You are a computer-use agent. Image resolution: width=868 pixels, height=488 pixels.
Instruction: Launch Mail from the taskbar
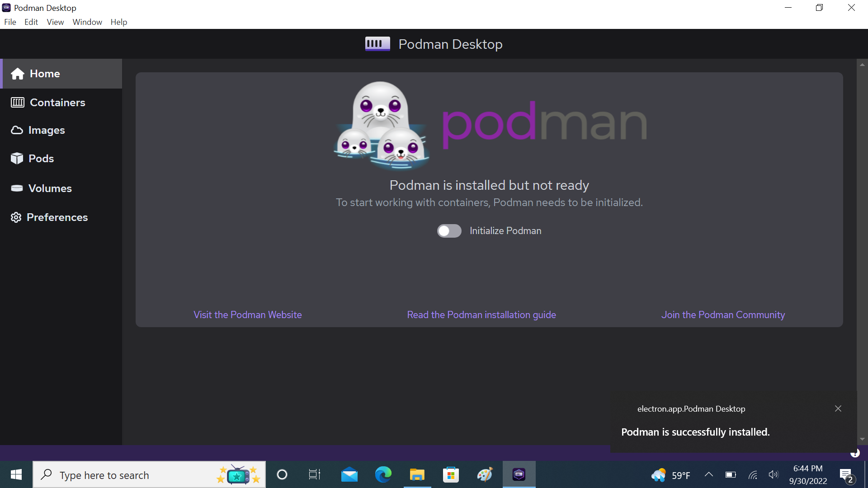[349, 474]
